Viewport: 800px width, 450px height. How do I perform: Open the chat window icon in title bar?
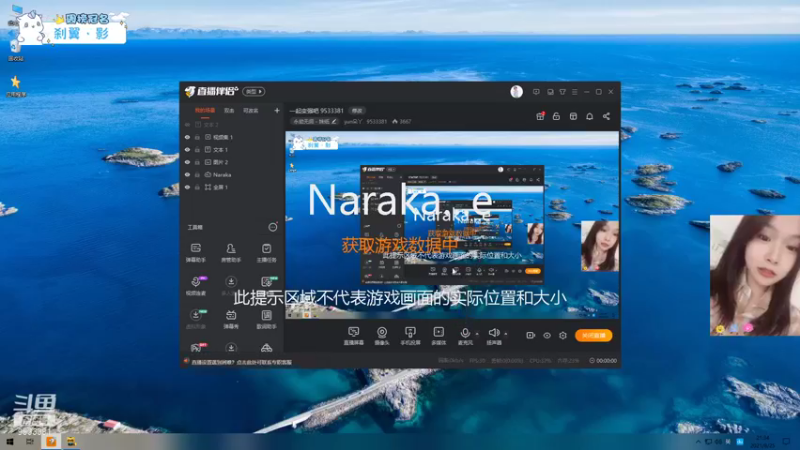tap(550, 92)
